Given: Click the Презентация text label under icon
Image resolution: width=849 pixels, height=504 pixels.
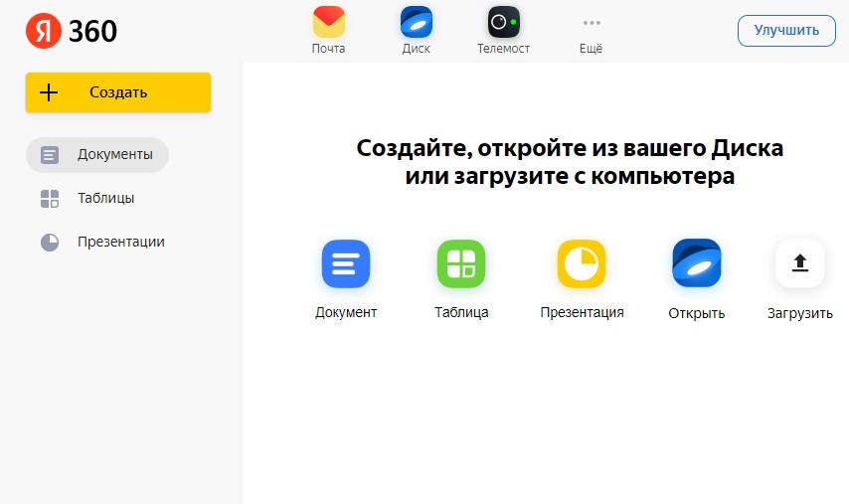Looking at the screenshot, I should pos(582,312).
